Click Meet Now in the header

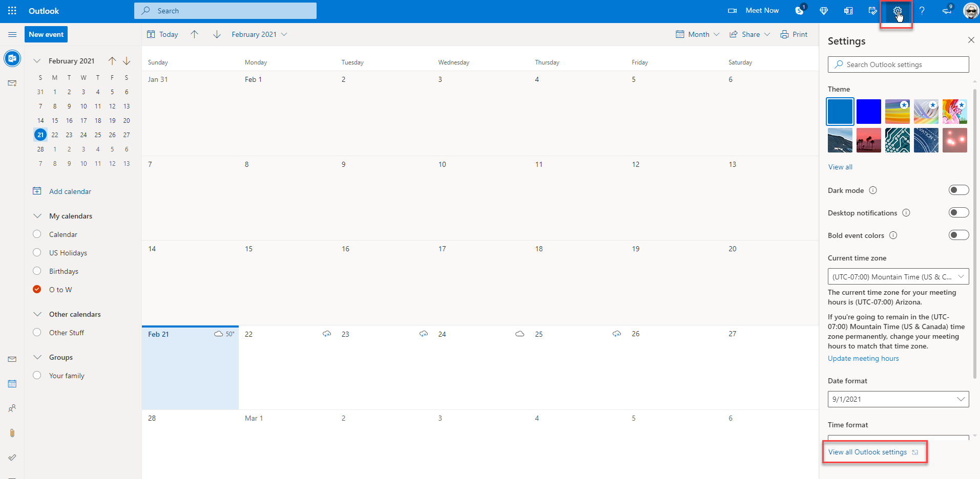click(x=754, y=11)
